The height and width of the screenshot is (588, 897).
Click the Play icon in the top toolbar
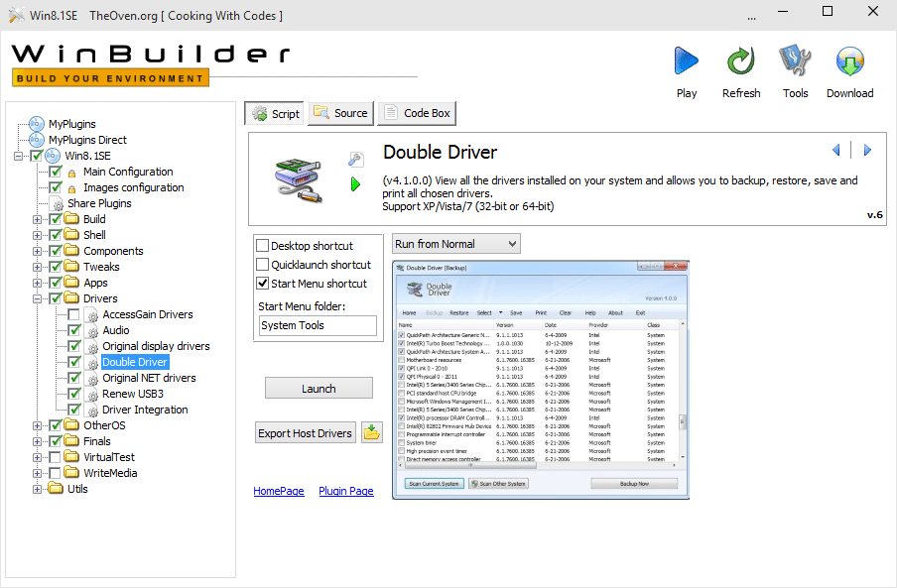(x=686, y=61)
